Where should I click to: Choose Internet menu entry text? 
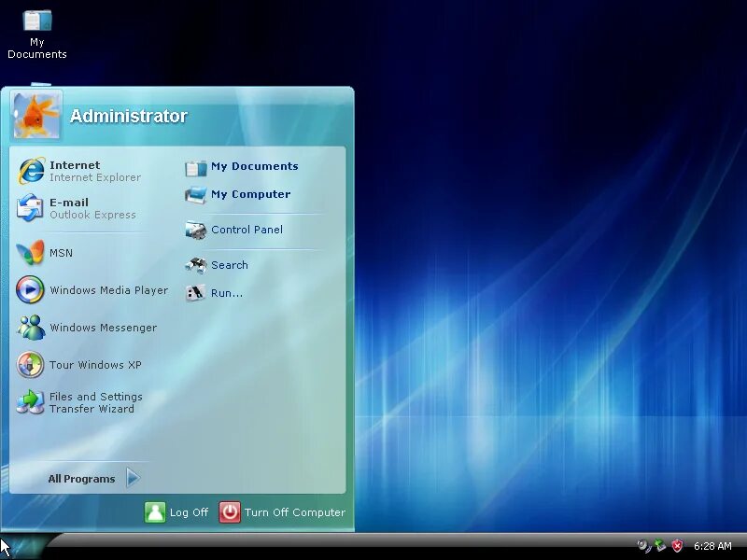(x=75, y=165)
